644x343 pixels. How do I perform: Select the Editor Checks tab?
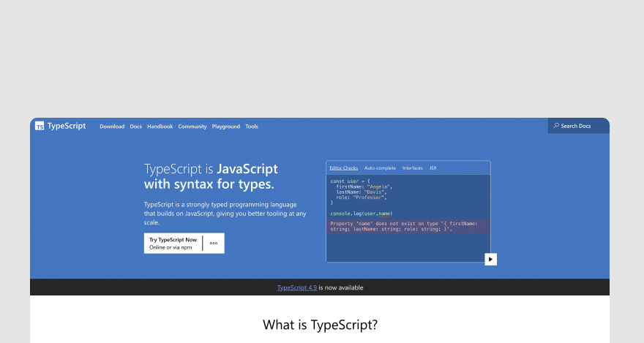(343, 167)
